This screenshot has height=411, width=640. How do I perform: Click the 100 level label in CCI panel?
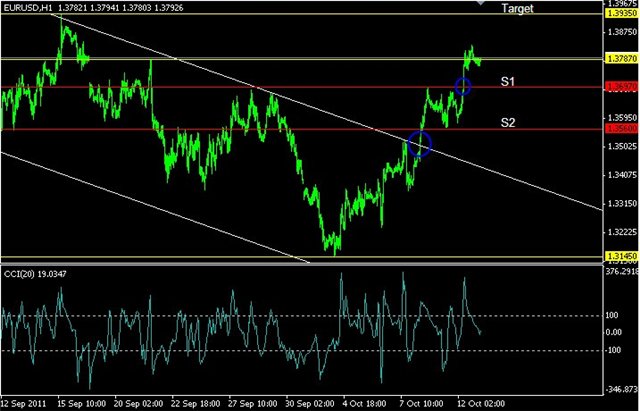pyautogui.click(x=614, y=316)
